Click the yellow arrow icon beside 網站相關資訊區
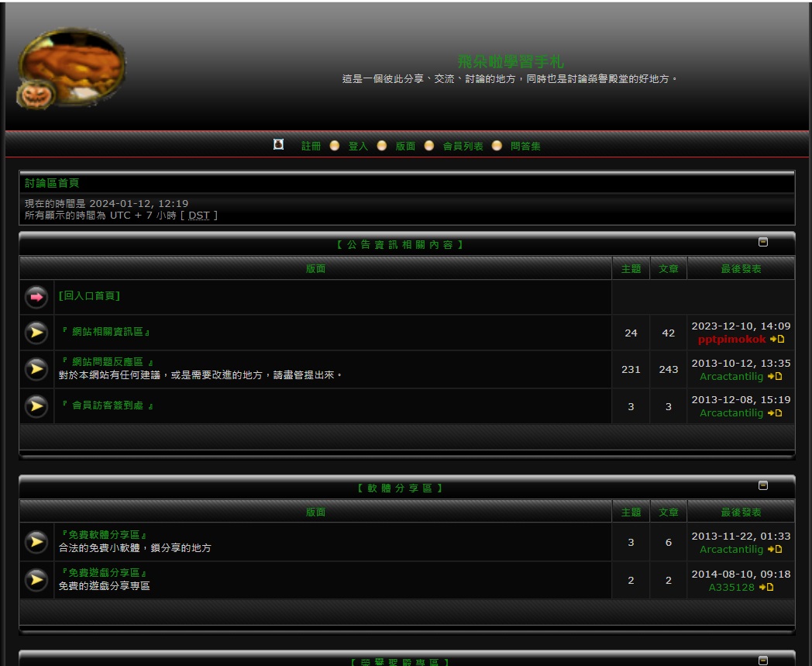This screenshot has height=666, width=812. click(36, 333)
